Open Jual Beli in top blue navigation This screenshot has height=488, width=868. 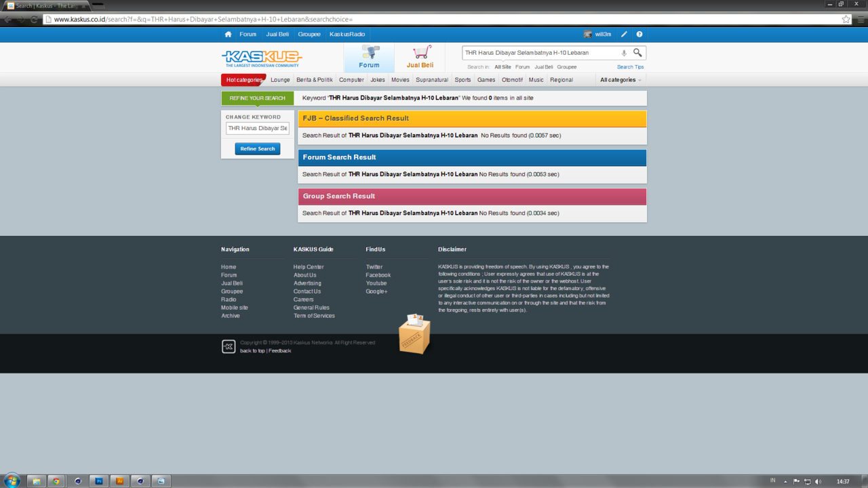(277, 34)
